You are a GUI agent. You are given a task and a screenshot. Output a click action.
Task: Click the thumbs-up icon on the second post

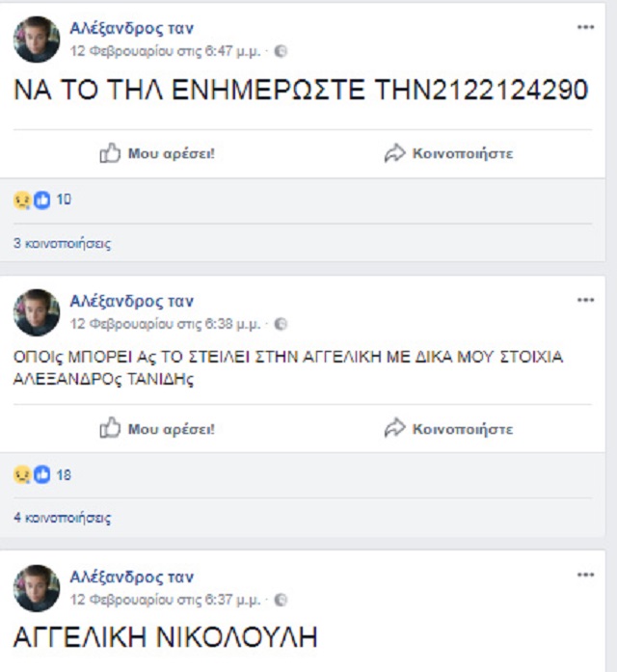[x=110, y=428]
